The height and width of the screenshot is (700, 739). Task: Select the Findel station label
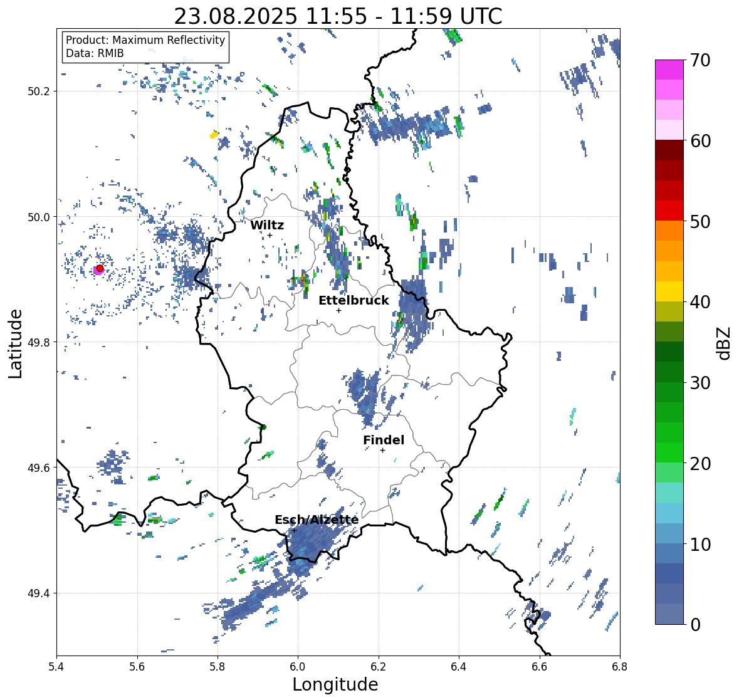click(x=383, y=440)
